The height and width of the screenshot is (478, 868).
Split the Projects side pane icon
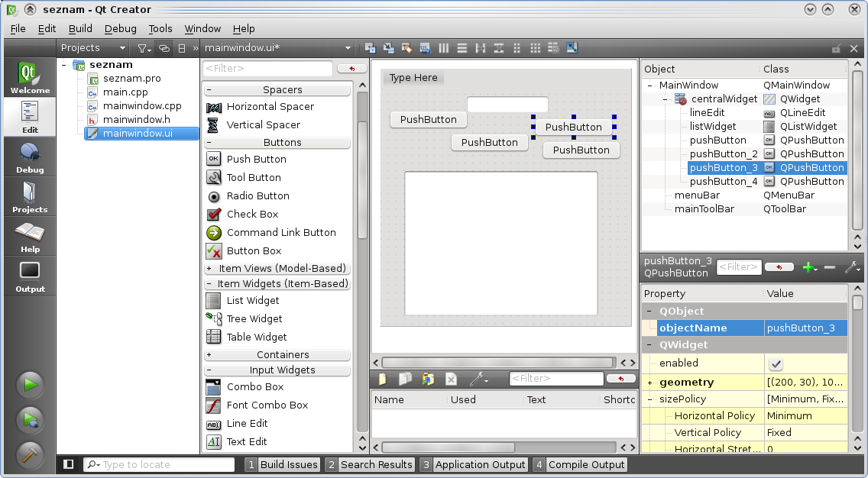pos(182,48)
